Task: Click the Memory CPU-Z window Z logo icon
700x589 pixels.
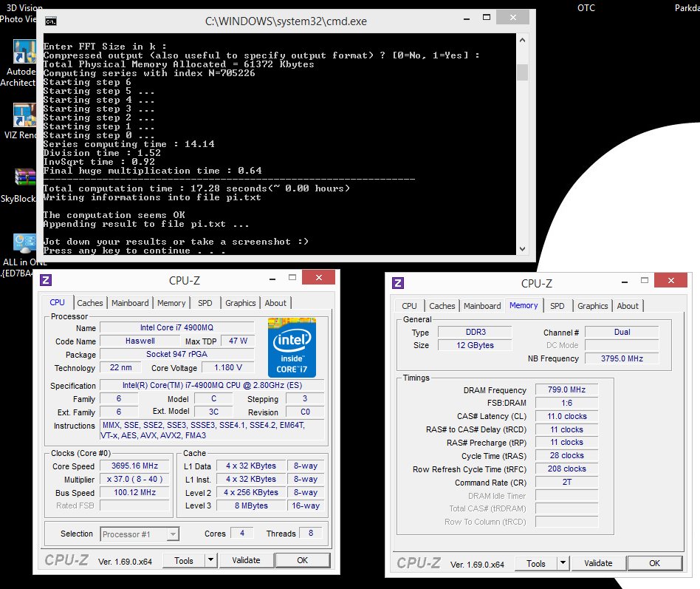Action: 398,283
